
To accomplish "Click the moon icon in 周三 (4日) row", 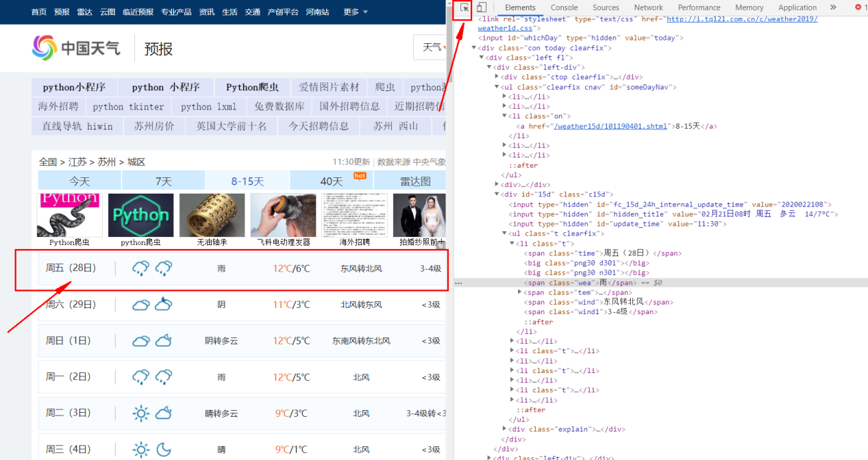I will click(x=163, y=449).
